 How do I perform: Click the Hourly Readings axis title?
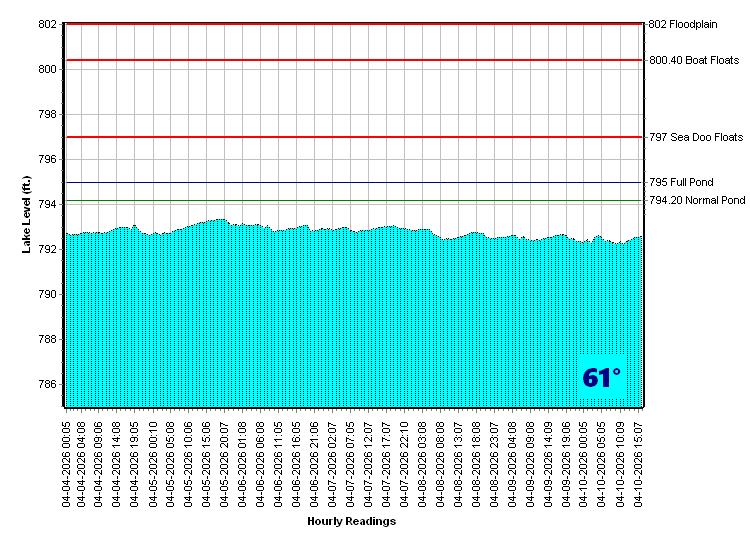[x=351, y=522]
